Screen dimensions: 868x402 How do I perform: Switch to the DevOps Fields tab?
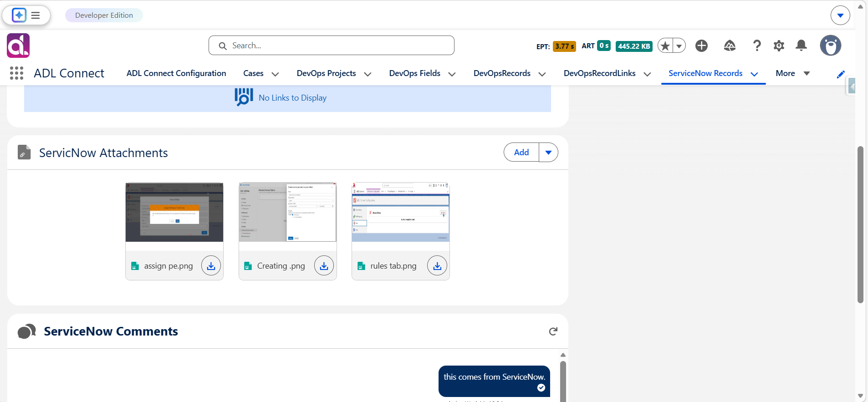pos(414,73)
